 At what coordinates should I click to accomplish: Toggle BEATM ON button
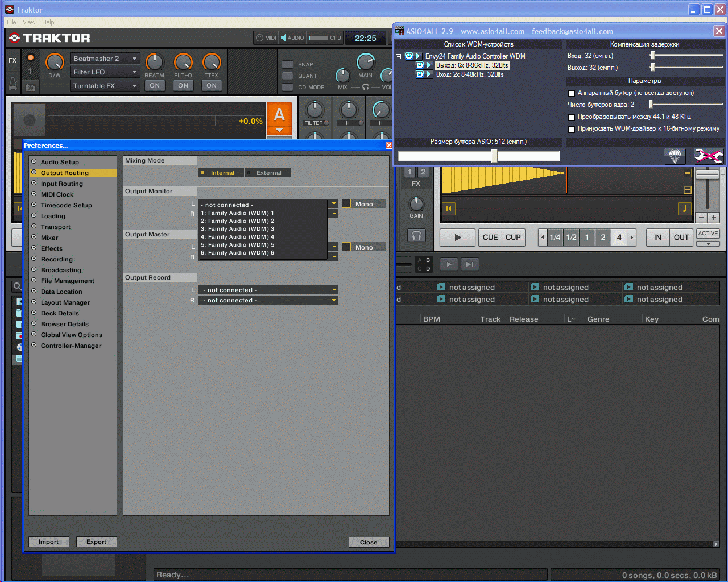click(155, 85)
